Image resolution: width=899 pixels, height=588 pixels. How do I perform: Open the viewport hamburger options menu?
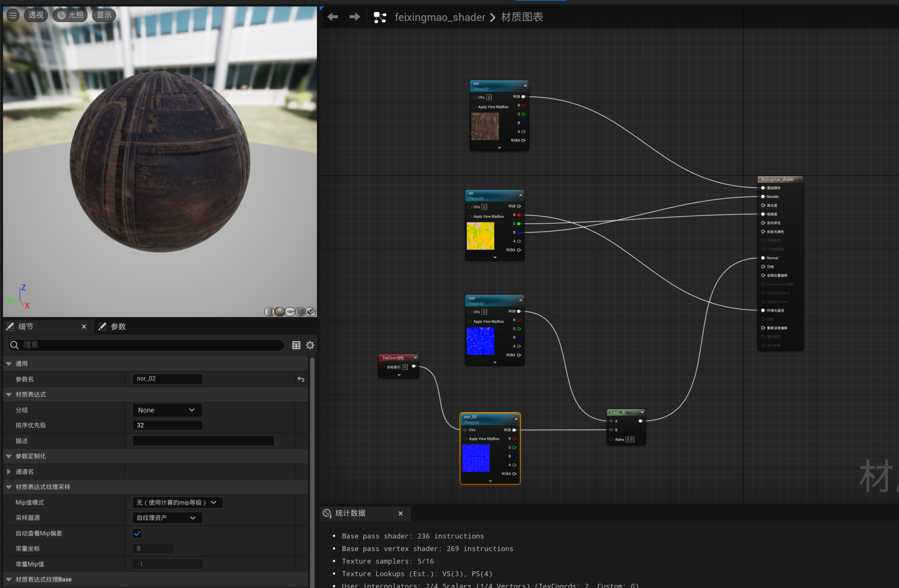point(13,15)
